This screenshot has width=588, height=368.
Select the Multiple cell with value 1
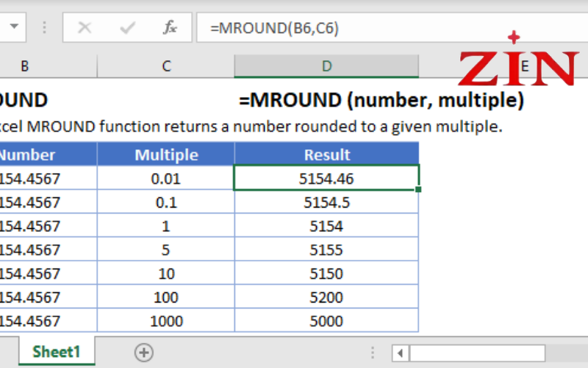pyautogui.click(x=166, y=226)
